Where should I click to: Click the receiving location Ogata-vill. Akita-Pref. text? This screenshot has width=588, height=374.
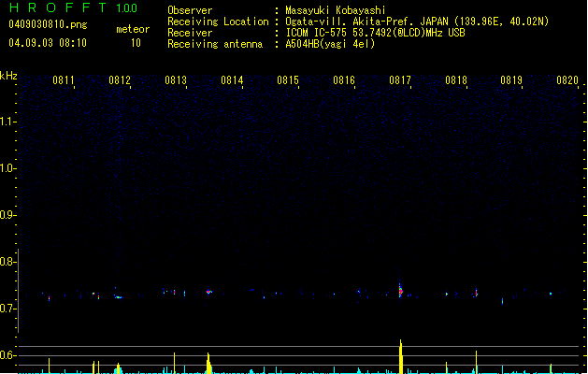point(366,22)
